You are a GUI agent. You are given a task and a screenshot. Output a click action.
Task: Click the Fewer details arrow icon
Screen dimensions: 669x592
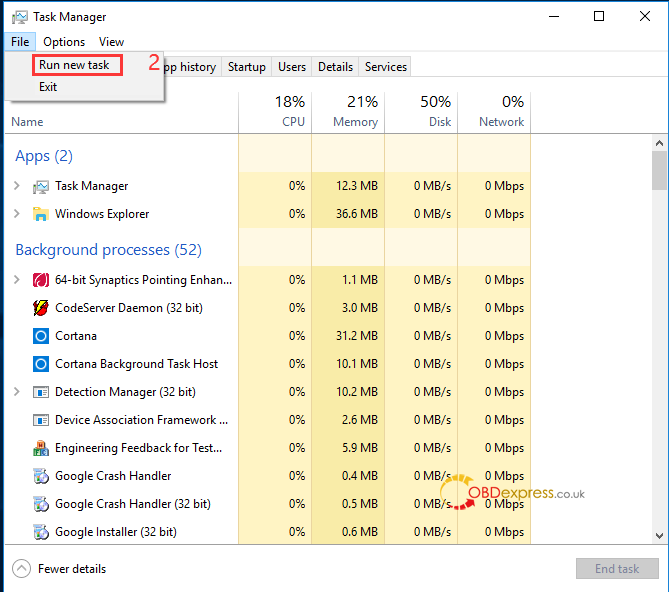click(21, 569)
